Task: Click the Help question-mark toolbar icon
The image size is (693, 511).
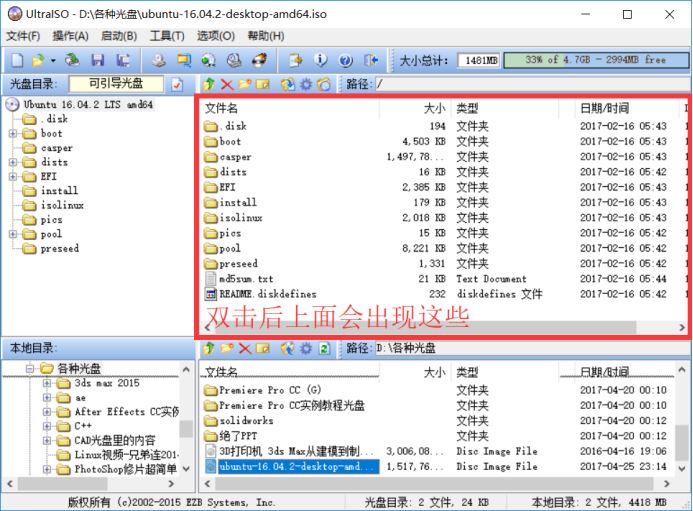Action: [346, 60]
